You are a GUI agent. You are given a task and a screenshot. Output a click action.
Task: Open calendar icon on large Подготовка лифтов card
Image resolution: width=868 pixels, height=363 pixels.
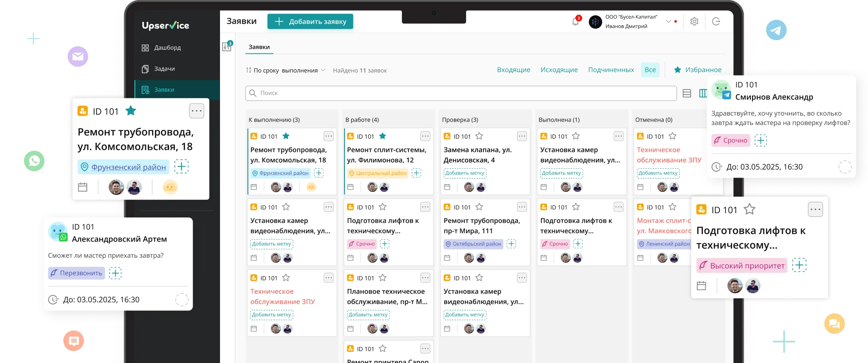[x=701, y=286]
